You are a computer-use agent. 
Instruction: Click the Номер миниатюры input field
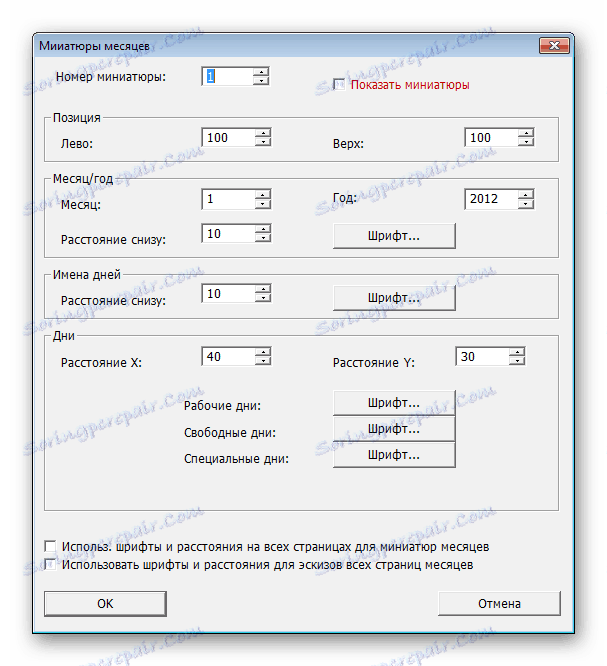click(x=227, y=76)
